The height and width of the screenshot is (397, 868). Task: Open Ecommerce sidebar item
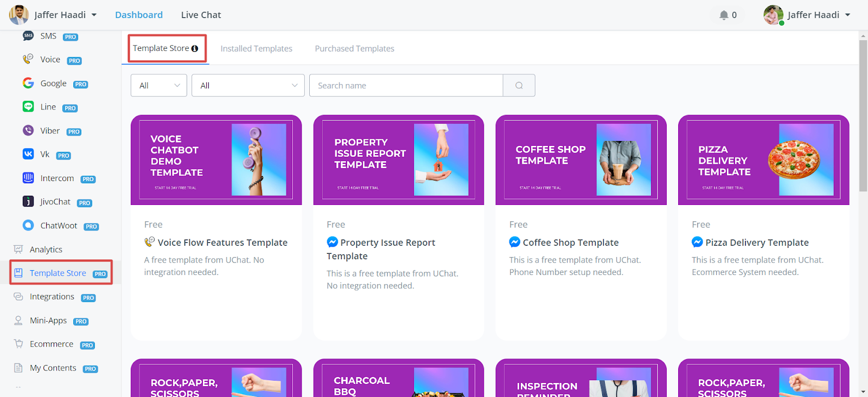click(52, 344)
